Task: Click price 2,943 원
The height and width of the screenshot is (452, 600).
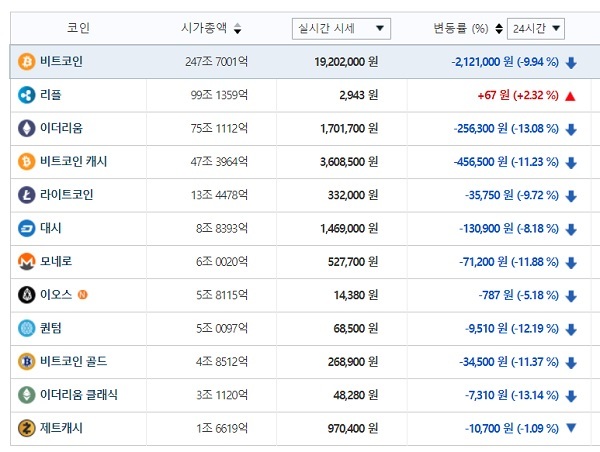Action: [x=359, y=95]
